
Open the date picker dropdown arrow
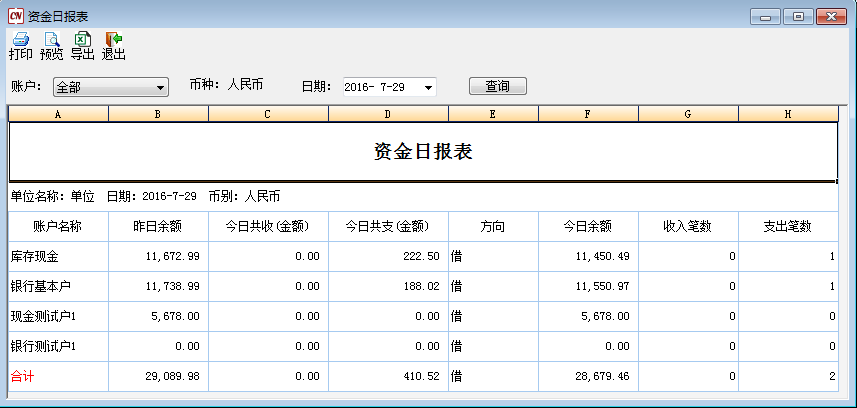point(428,87)
